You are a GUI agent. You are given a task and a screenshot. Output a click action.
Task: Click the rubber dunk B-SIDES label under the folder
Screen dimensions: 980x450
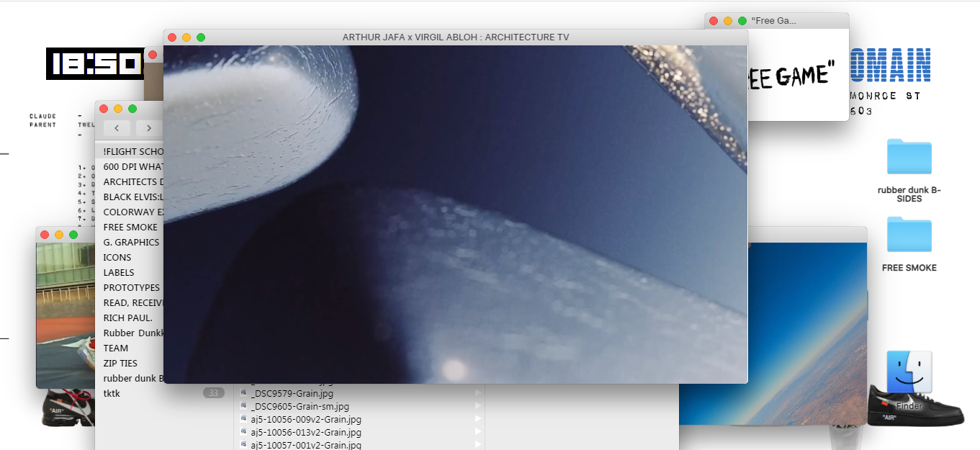click(x=909, y=194)
